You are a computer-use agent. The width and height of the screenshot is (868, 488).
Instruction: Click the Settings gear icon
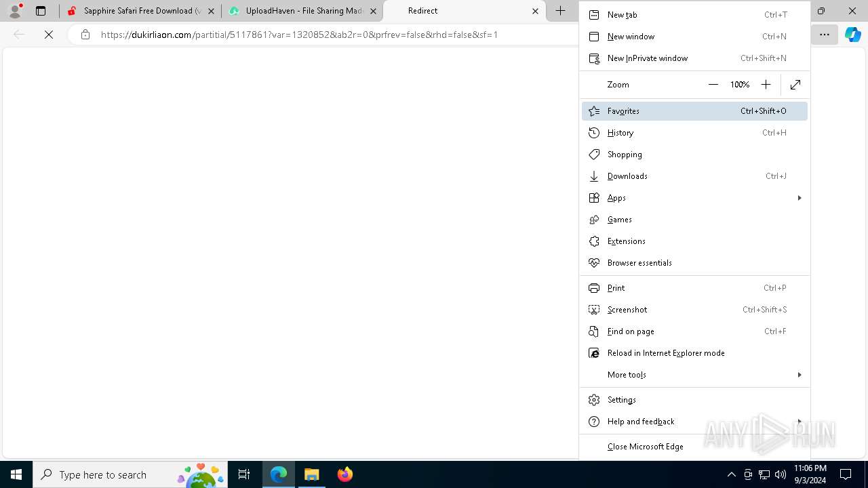(x=594, y=400)
